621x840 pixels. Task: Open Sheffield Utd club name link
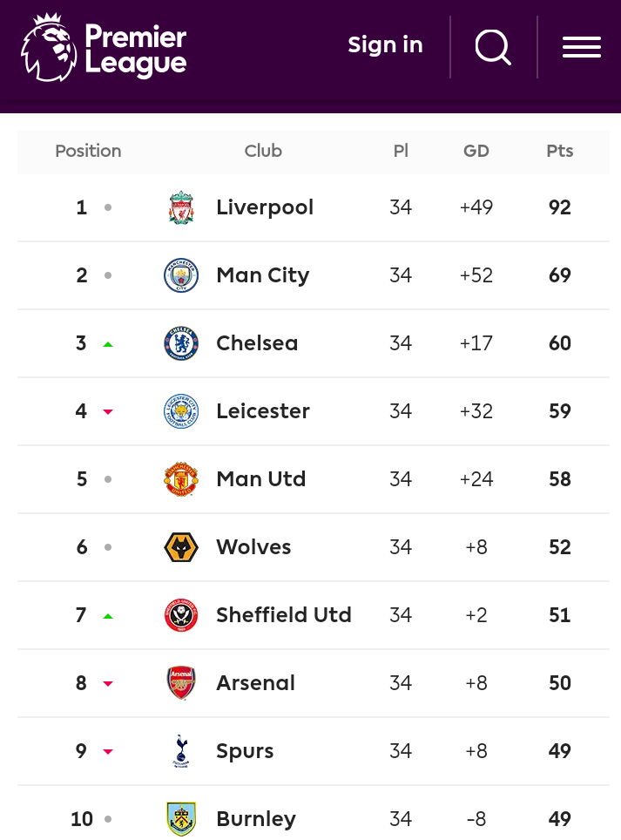(x=284, y=615)
